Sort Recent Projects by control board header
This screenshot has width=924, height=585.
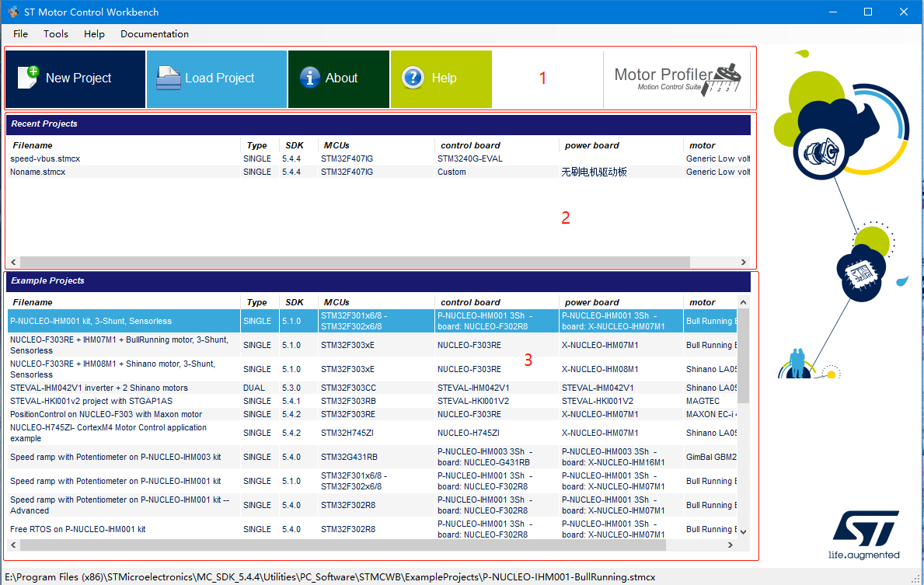[470, 145]
